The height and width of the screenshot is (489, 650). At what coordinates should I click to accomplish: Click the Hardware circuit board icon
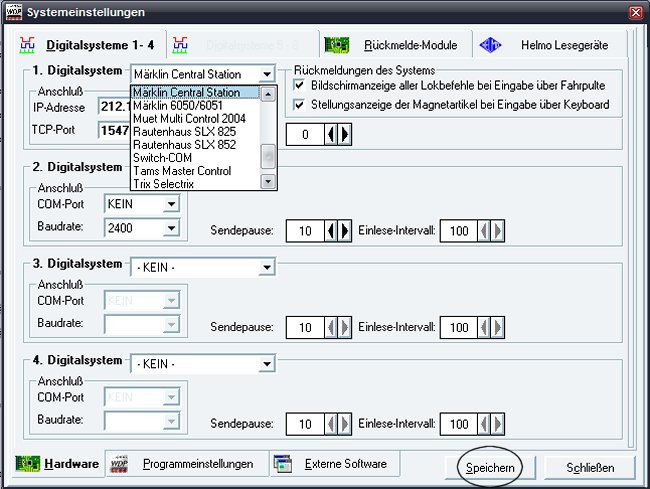[28, 463]
